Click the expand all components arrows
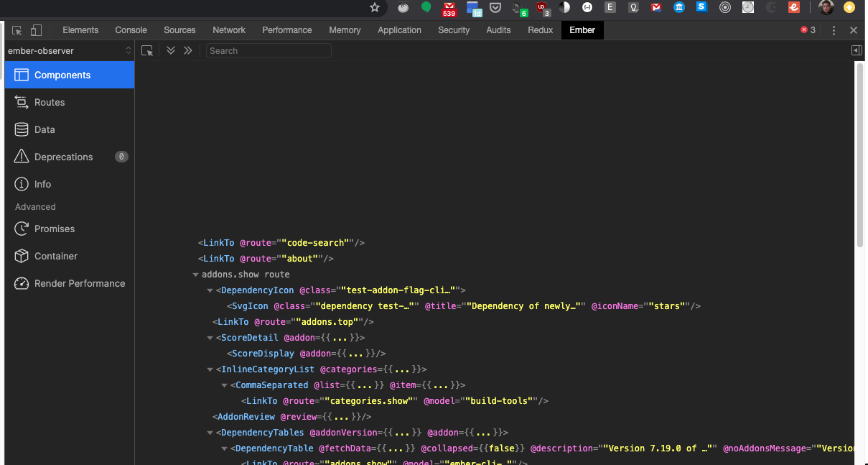 pos(171,50)
